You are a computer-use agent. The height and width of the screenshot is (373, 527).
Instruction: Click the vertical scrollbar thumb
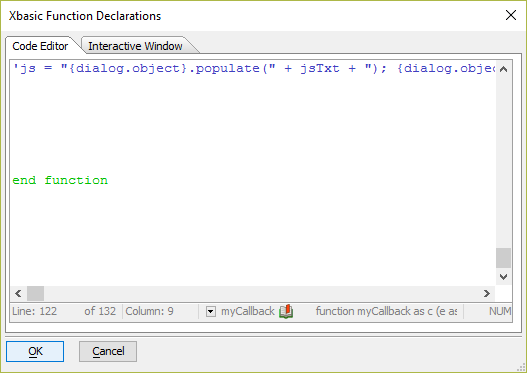click(503, 258)
